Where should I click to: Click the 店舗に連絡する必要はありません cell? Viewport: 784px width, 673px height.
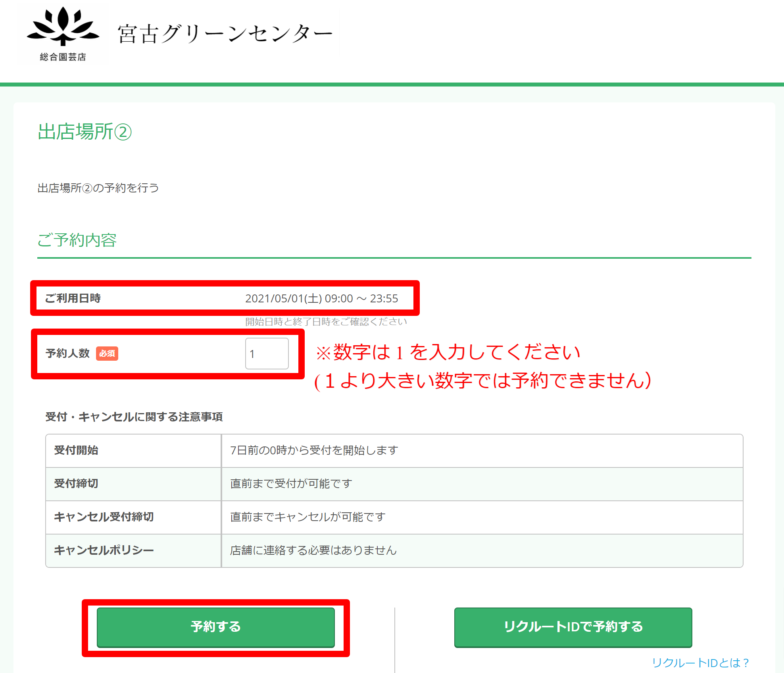[313, 550]
